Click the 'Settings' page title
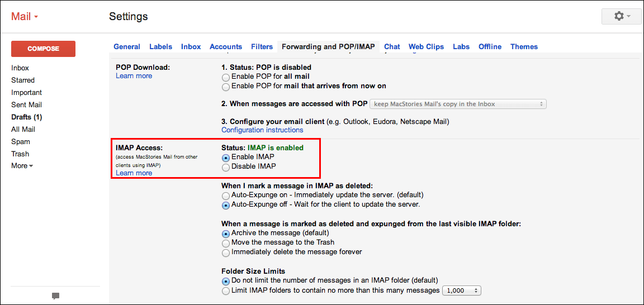Image resolution: width=644 pixels, height=305 pixels. tap(129, 17)
